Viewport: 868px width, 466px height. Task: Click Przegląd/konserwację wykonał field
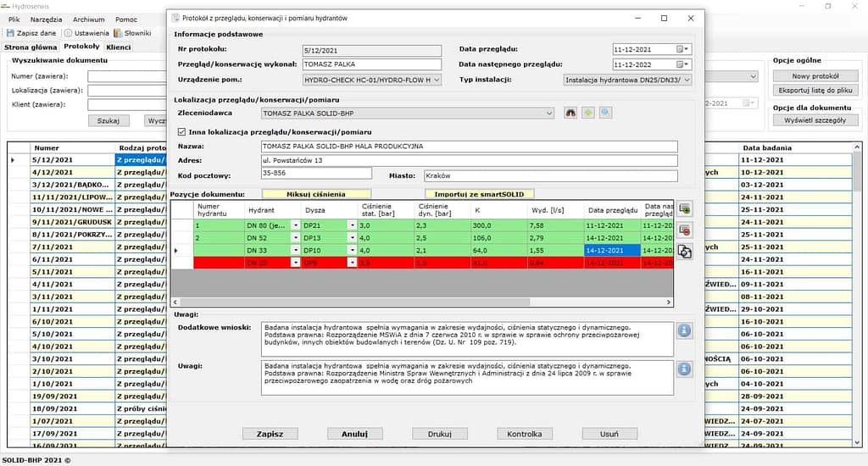click(x=372, y=64)
